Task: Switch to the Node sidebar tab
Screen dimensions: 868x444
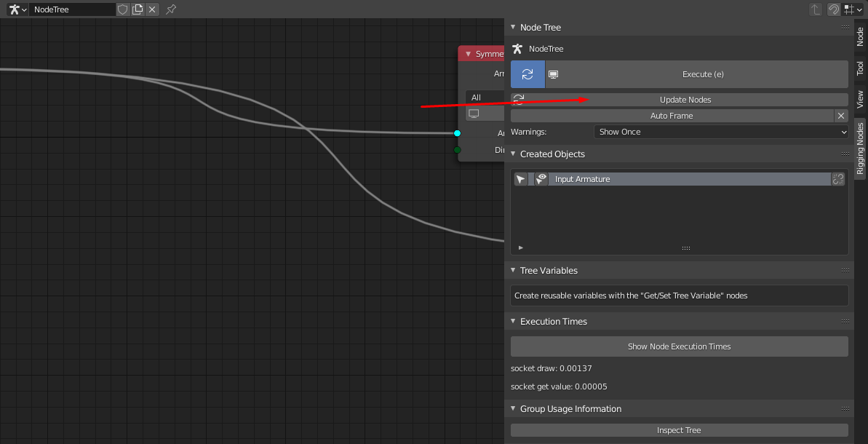Action: 860,36
